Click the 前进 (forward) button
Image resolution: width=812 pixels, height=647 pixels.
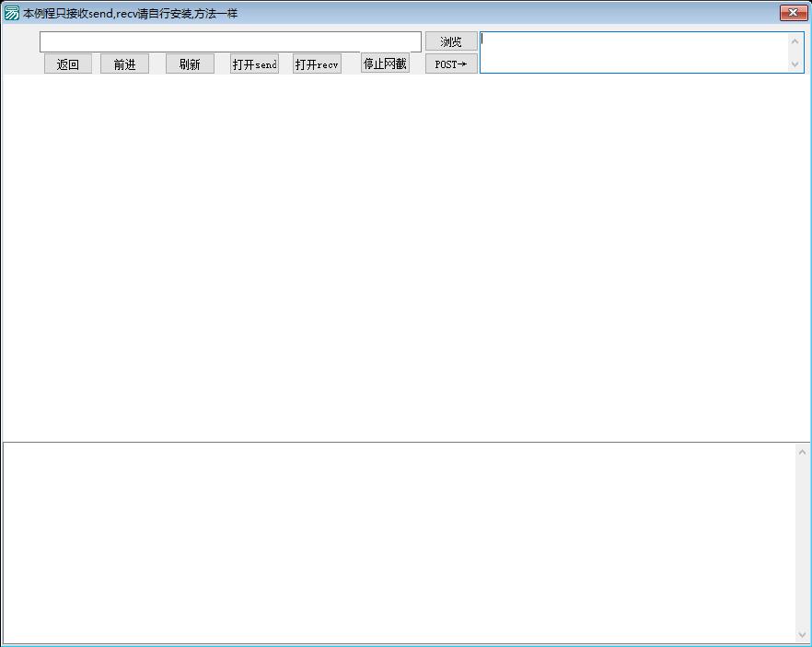[x=125, y=64]
